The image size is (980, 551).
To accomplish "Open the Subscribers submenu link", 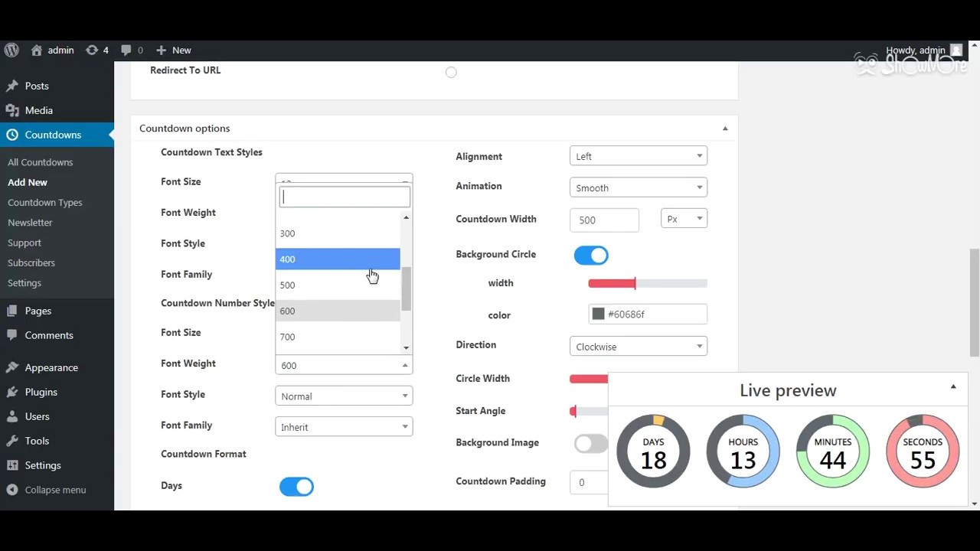I will pyautogui.click(x=31, y=262).
